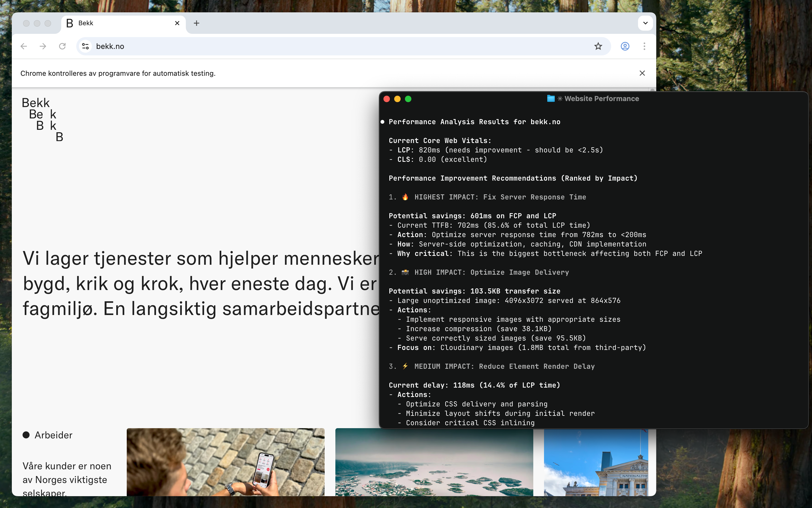Open a new tab with plus button
This screenshot has height=508, width=812.
197,23
